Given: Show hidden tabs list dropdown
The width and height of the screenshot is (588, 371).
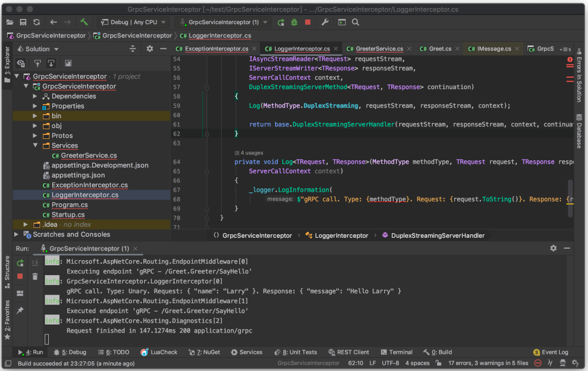Looking at the screenshot, I should point(566,49).
